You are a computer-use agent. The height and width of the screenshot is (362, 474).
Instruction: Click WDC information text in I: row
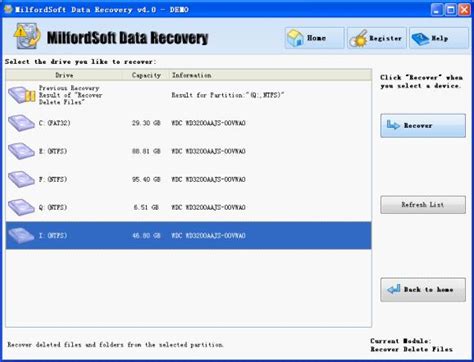click(x=209, y=235)
